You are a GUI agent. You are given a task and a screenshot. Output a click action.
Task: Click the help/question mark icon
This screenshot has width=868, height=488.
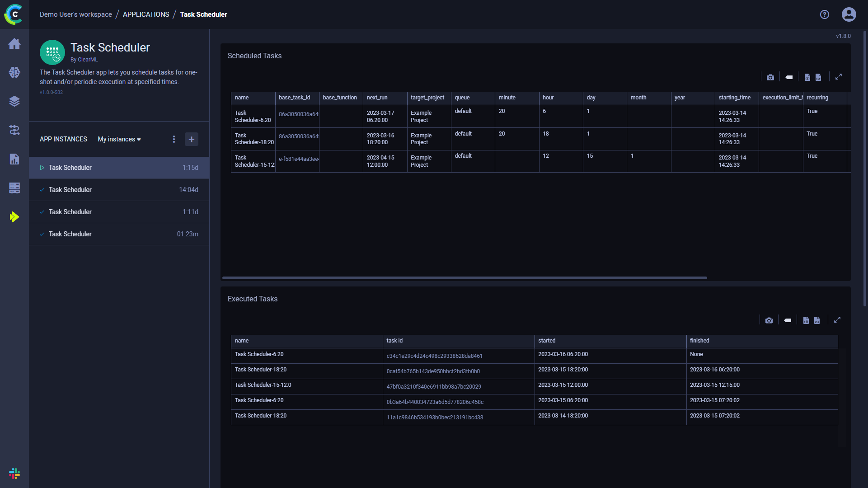(825, 14)
